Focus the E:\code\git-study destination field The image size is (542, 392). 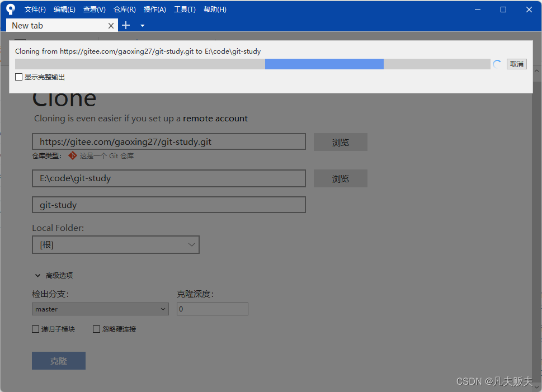[169, 178]
